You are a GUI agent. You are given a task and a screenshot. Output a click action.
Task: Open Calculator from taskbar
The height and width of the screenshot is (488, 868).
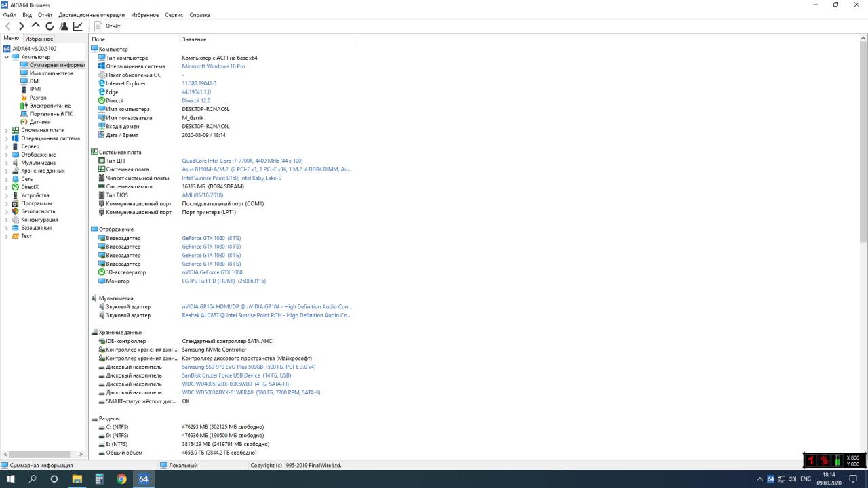[x=99, y=479]
